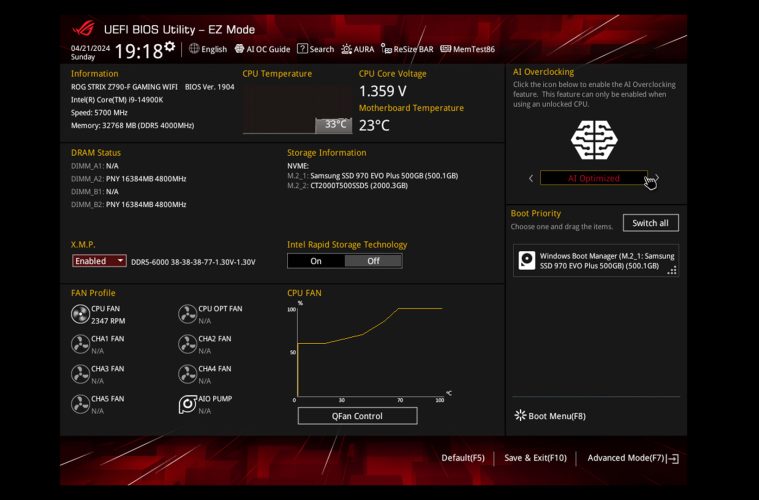
Task: Load defaults with Default(F5)
Action: [x=463, y=458]
